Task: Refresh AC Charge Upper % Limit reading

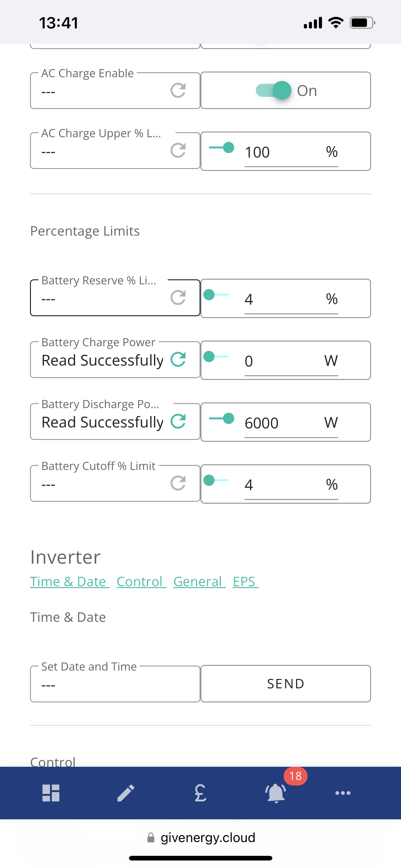Action: click(x=178, y=150)
